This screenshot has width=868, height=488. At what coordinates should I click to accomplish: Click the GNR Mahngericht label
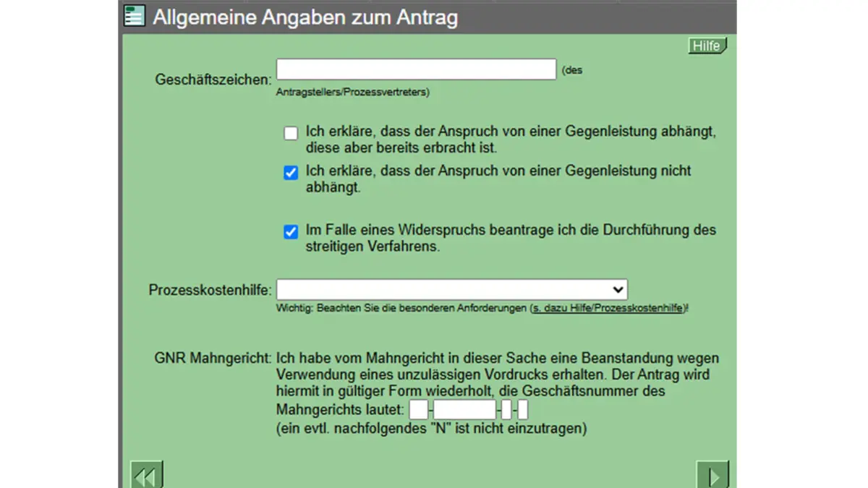pos(213,358)
